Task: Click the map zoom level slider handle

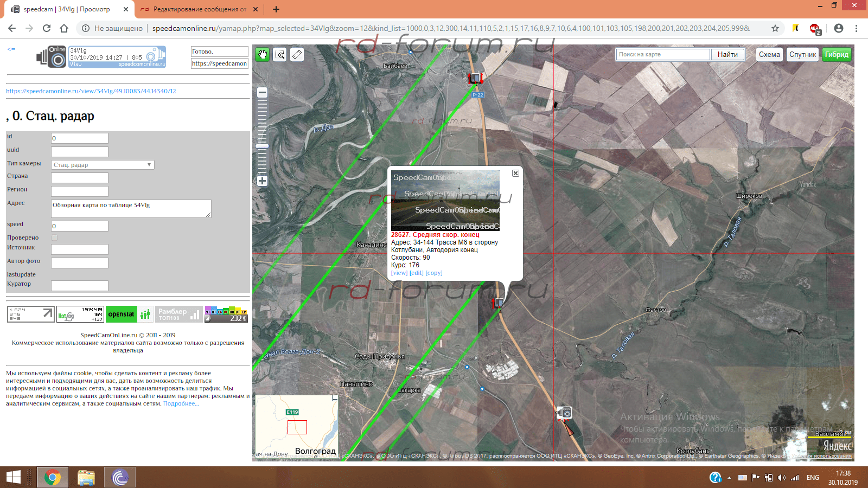Action: pos(262,146)
